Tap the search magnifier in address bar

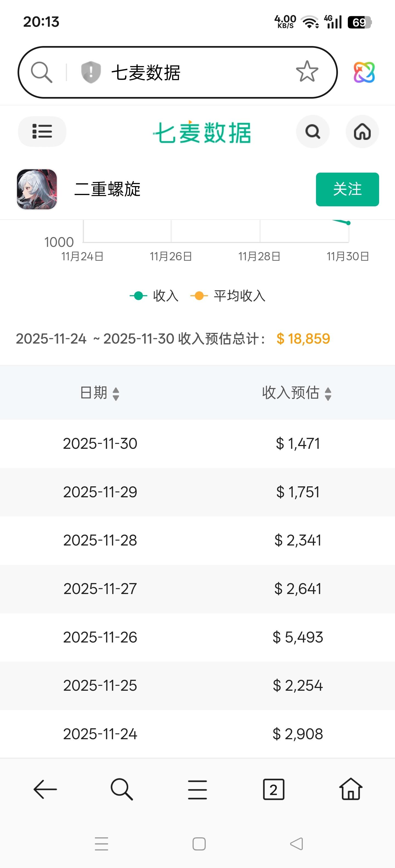41,72
